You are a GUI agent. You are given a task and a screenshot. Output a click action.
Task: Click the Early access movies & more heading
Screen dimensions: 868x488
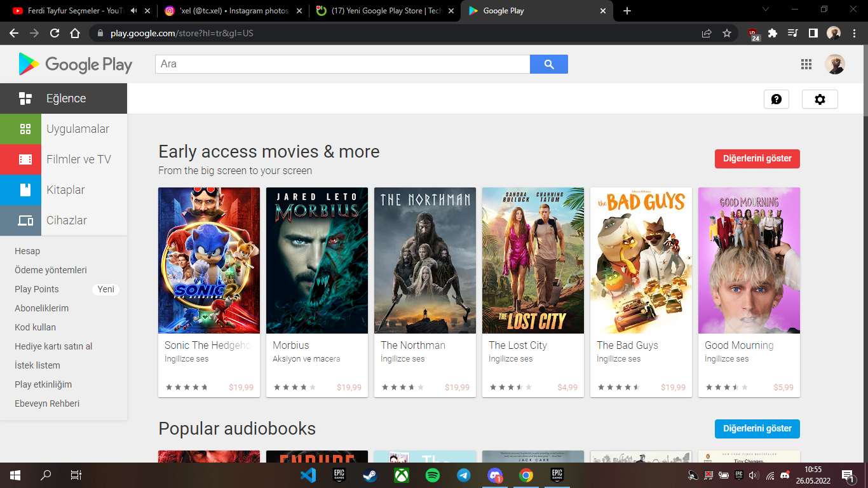click(269, 152)
